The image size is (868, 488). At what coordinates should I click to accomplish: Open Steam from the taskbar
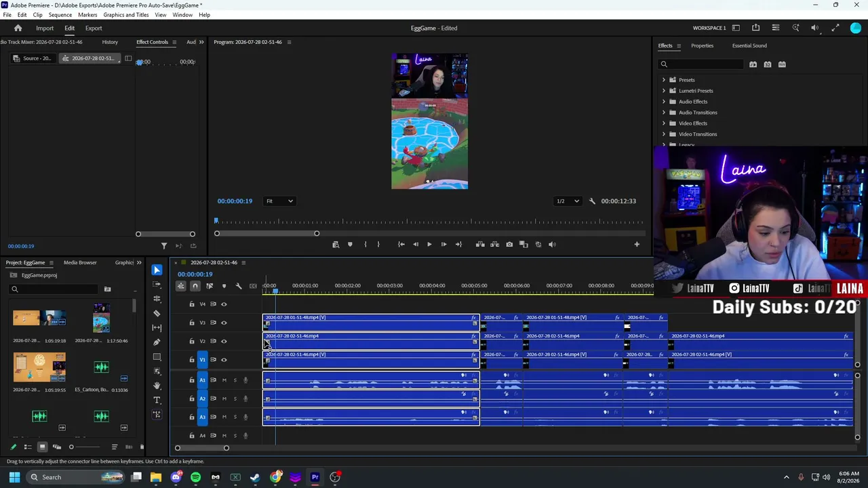(255, 477)
